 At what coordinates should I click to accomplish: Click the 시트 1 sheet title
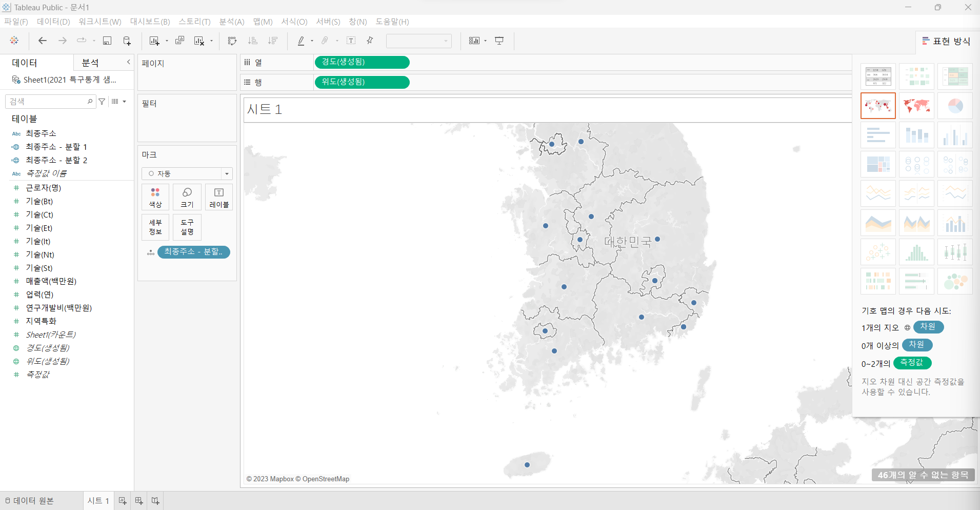(264, 109)
